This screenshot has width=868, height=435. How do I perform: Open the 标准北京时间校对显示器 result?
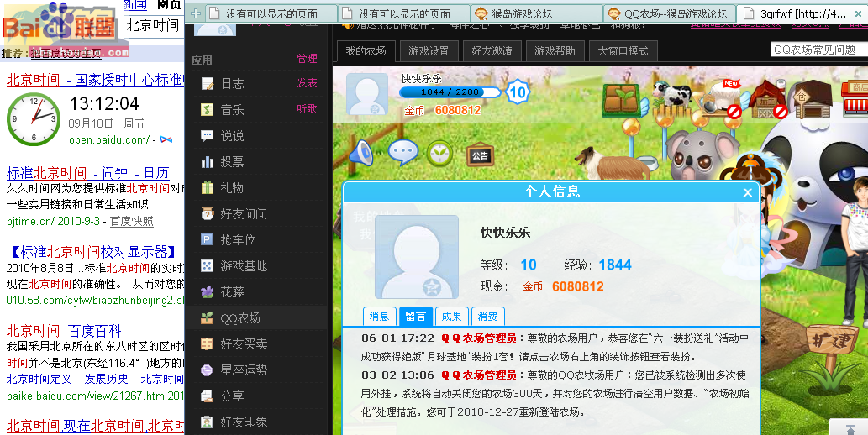click(93, 253)
